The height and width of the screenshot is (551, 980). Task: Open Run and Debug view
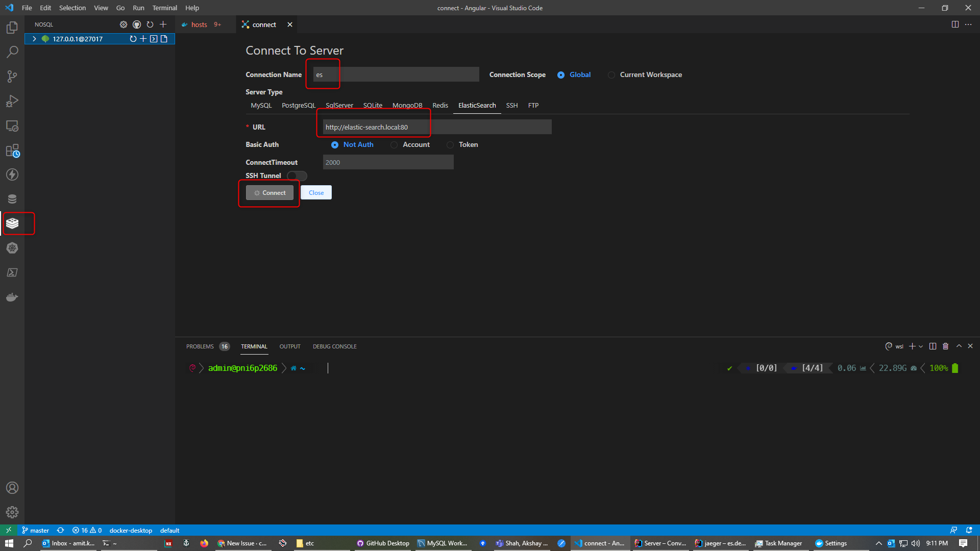[12, 101]
